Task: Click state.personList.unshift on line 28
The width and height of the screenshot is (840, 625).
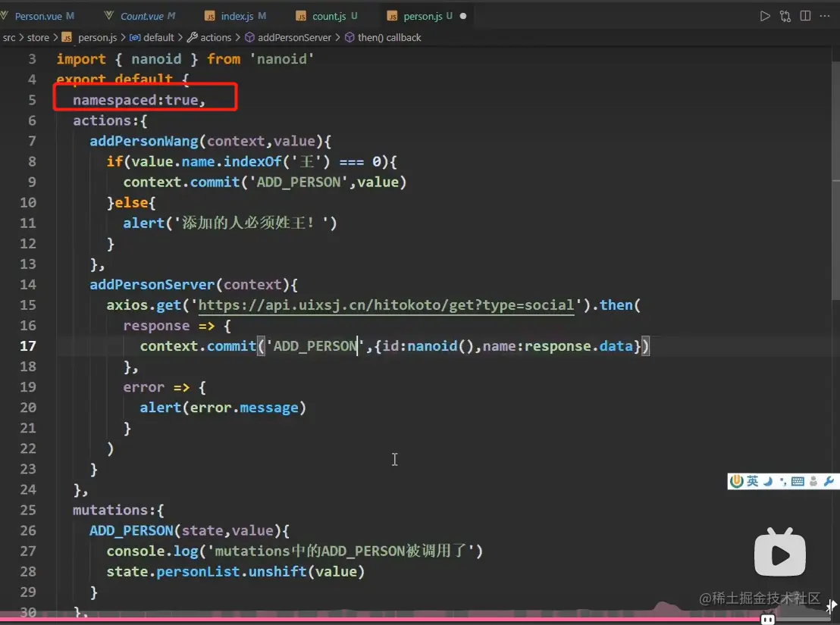Action: [x=206, y=571]
